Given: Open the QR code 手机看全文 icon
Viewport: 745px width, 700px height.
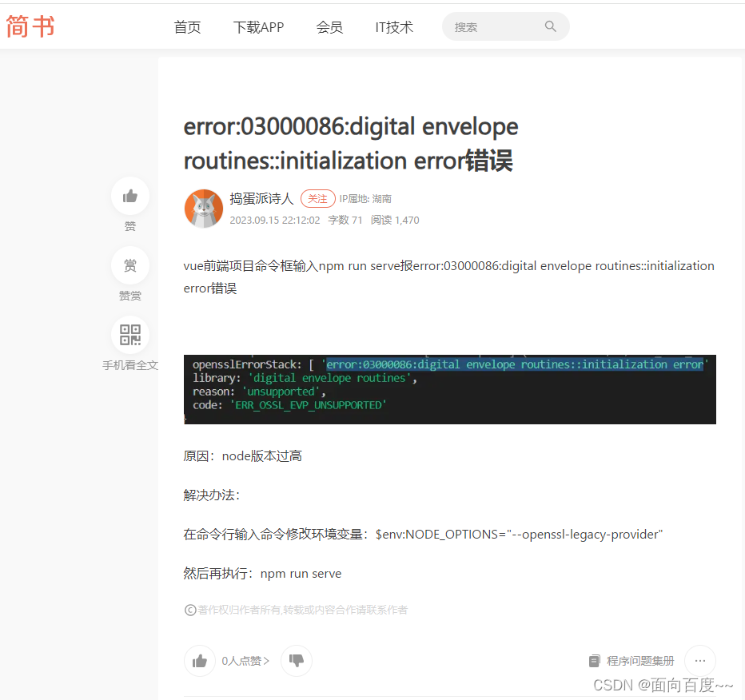Looking at the screenshot, I should pyautogui.click(x=130, y=334).
